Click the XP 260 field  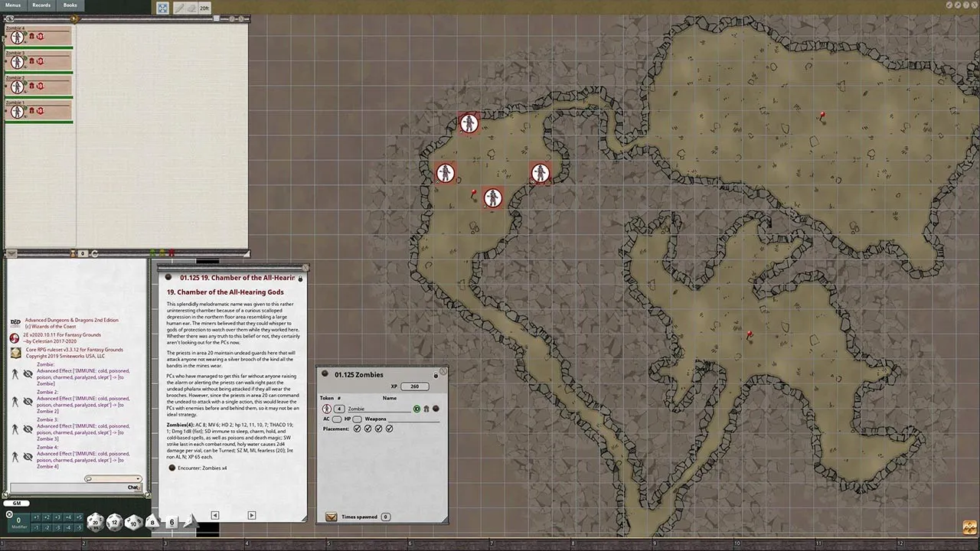pyautogui.click(x=414, y=386)
